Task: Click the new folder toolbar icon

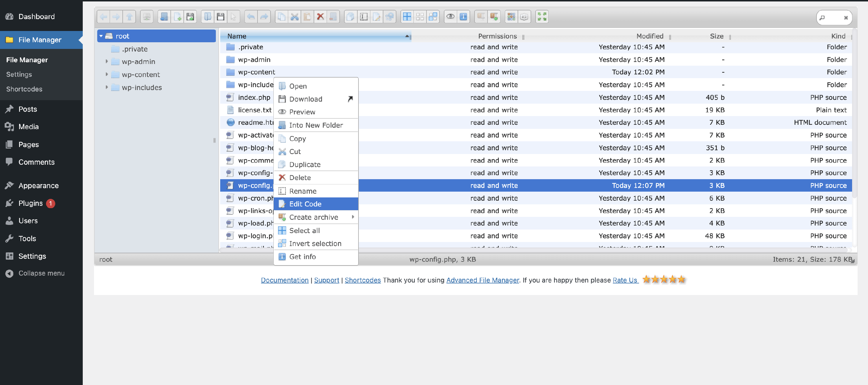Action: coord(164,16)
